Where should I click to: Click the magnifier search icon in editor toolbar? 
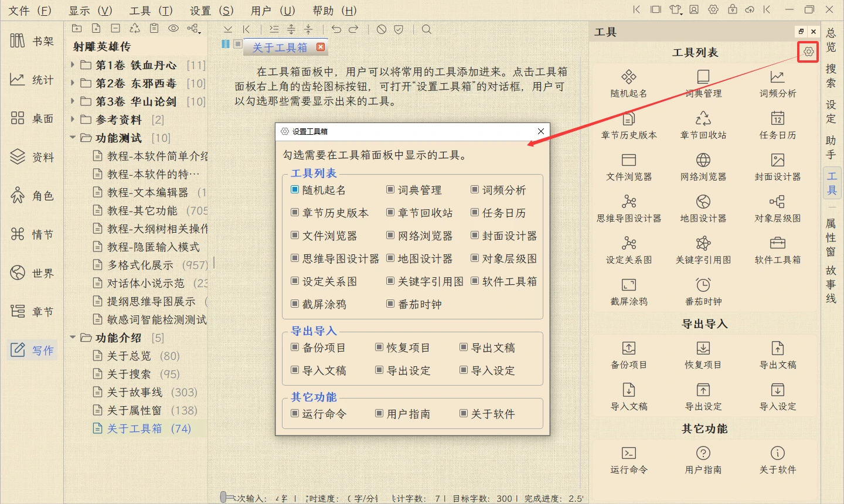[427, 29]
